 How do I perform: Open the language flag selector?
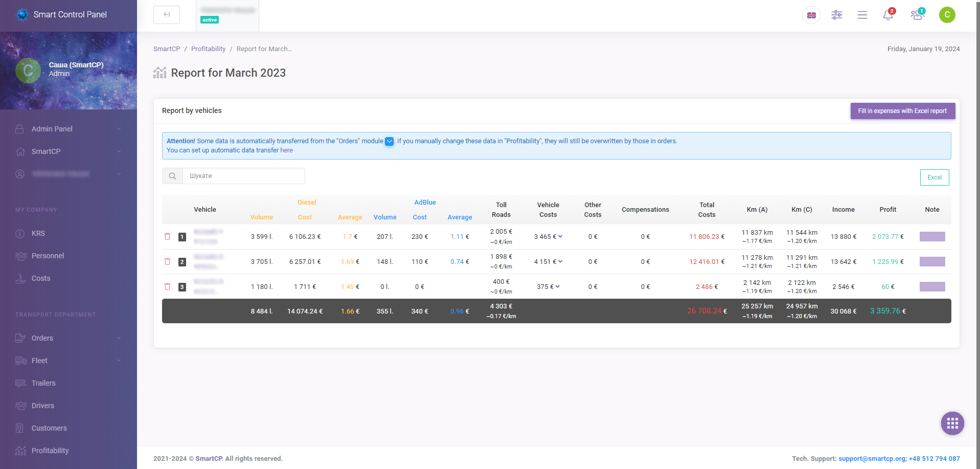[x=811, y=15]
